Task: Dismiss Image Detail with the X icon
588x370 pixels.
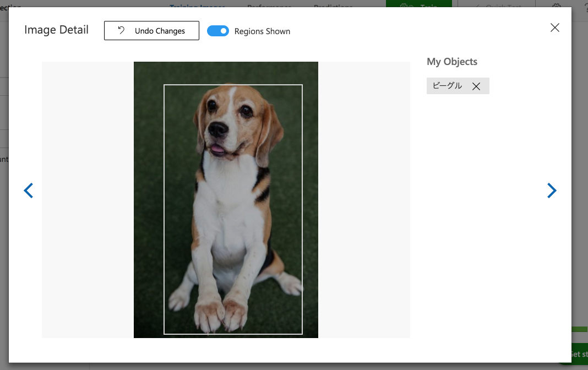Action: (x=554, y=28)
